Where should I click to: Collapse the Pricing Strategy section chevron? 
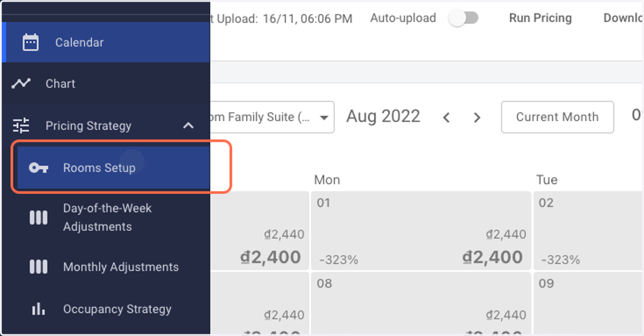tap(188, 126)
